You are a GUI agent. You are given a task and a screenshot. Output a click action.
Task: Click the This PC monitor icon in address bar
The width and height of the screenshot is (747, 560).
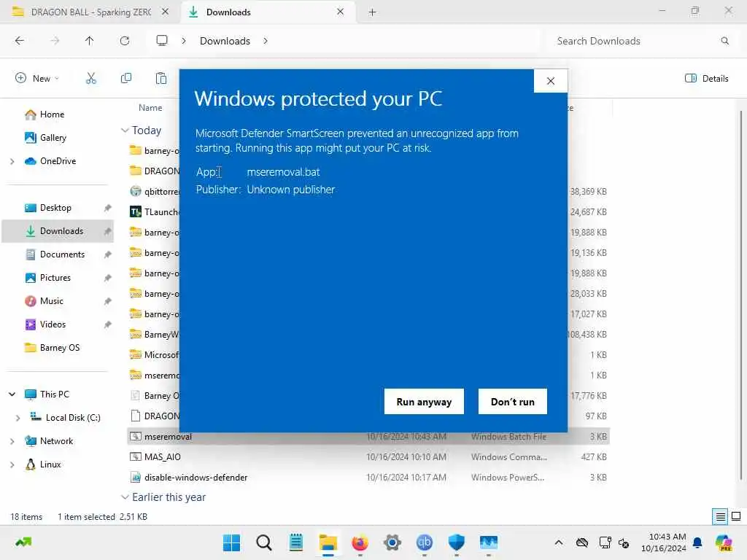point(162,41)
